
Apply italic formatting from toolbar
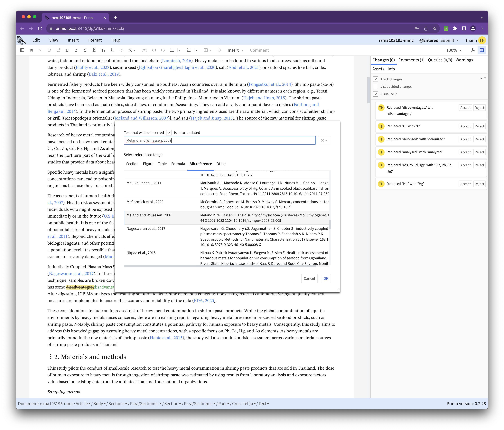pos(76,50)
